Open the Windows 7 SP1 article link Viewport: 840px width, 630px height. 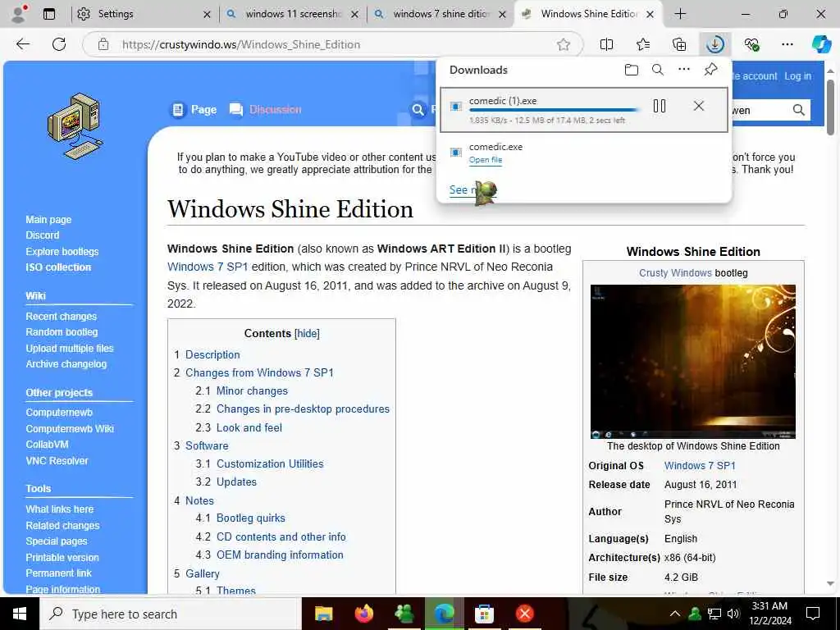[208, 267]
